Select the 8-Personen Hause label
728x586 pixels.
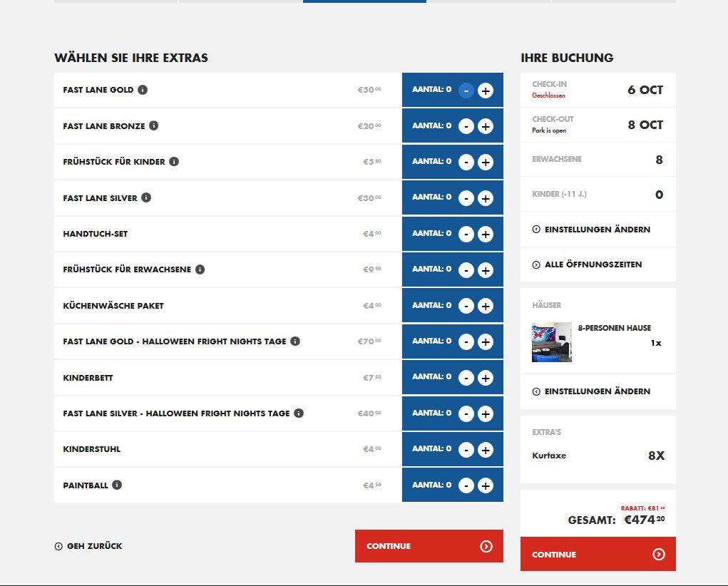coord(614,328)
